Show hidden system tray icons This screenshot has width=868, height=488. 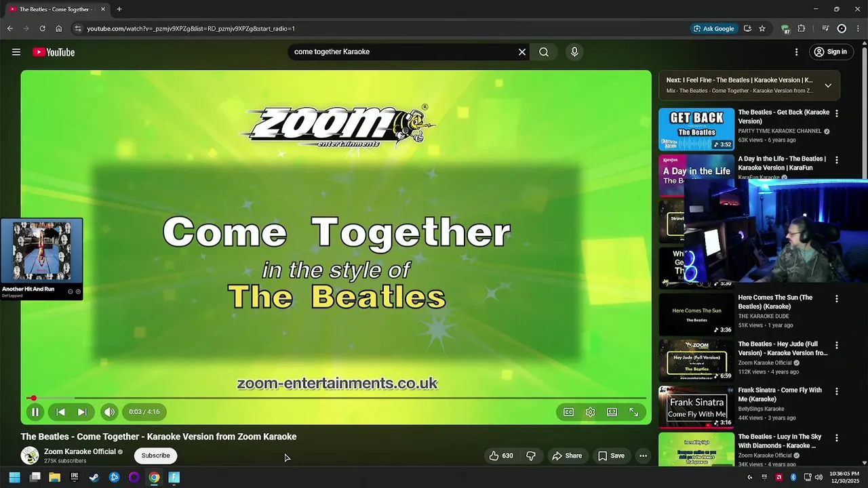tap(750, 477)
